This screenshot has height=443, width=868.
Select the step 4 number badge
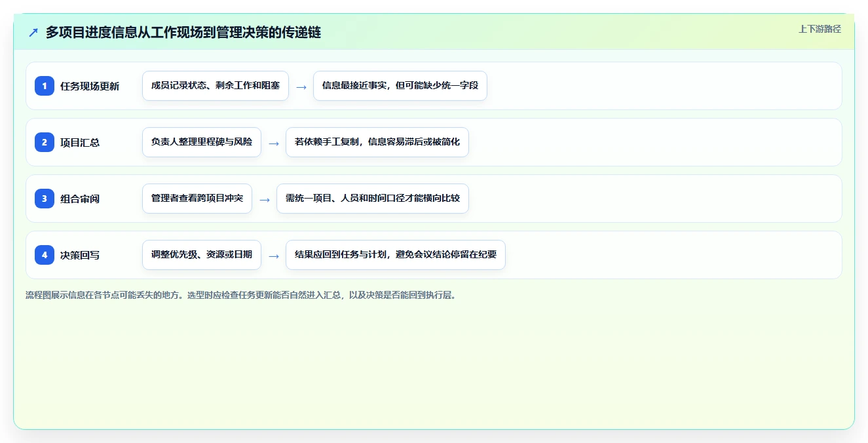[45, 255]
